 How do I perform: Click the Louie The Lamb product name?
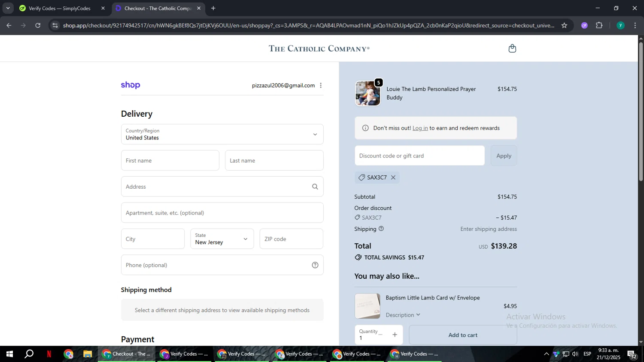(431, 93)
